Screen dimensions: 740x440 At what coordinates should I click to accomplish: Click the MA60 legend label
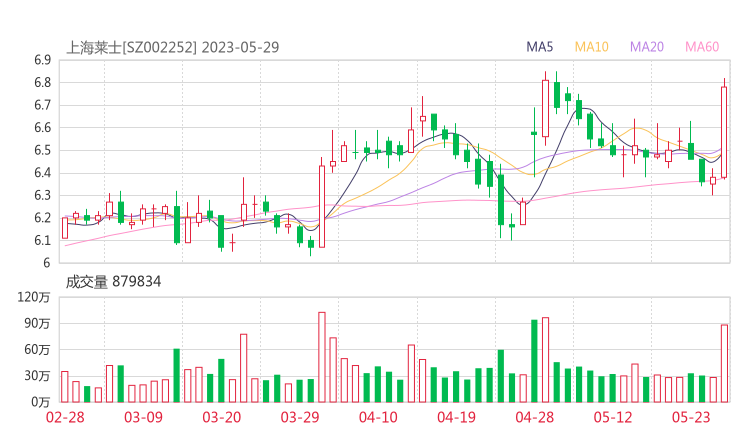pyautogui.click(x=702, y=47)
